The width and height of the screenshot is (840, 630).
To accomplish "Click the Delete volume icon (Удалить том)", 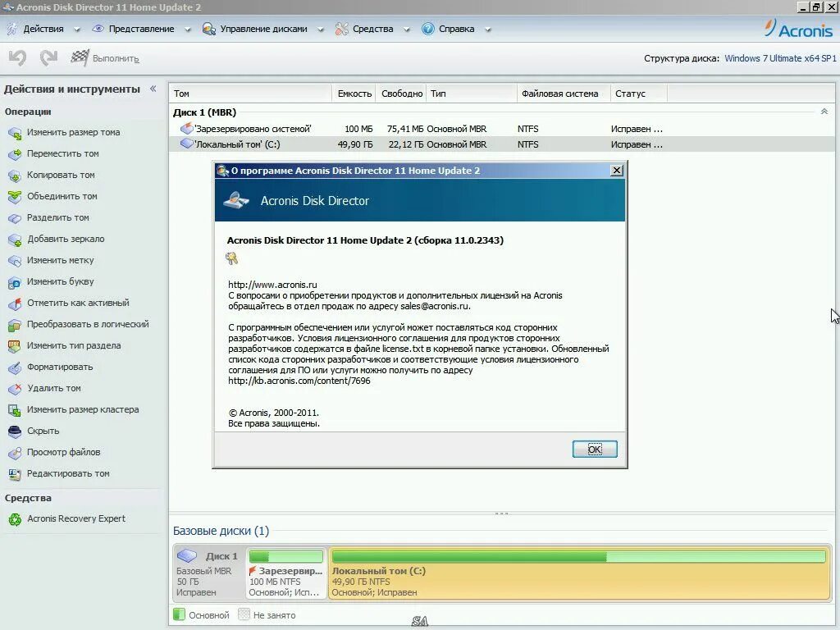I will [15, 389].
